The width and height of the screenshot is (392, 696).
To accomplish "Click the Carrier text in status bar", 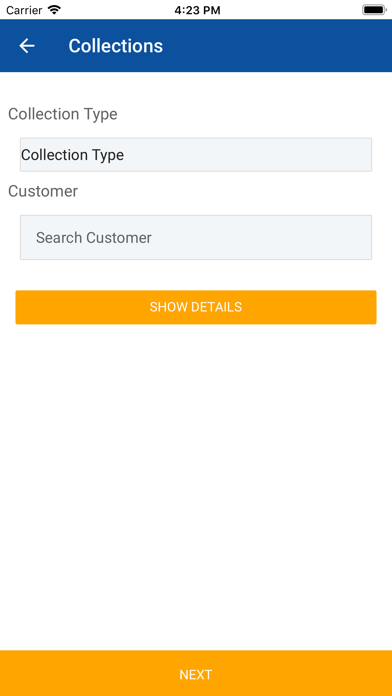I will click(24, 10).
